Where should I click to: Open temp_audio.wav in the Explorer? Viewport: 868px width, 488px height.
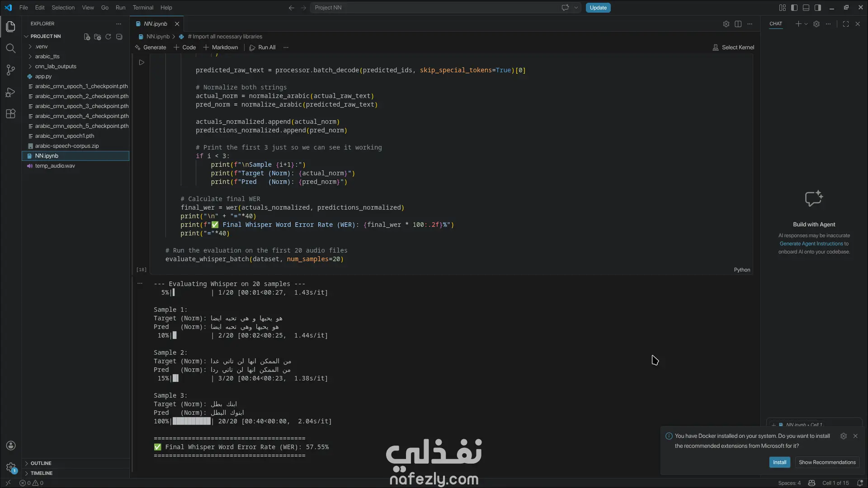coord(75,166)
